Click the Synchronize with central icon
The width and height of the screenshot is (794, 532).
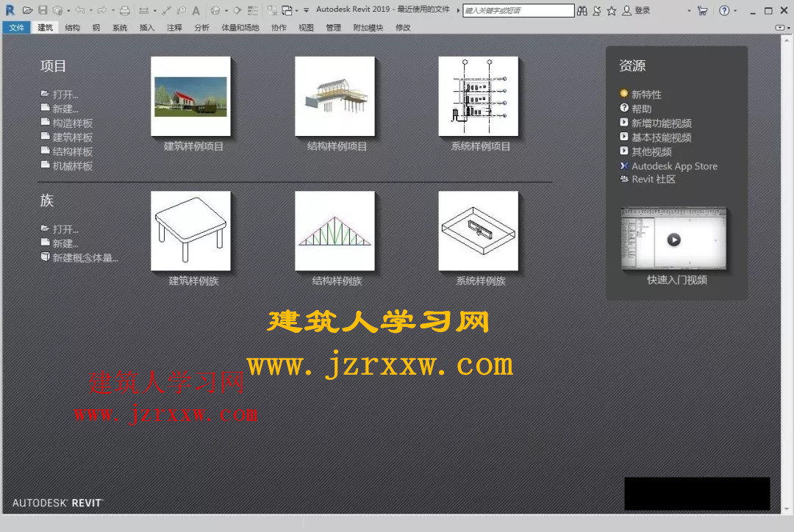point(57,10)
